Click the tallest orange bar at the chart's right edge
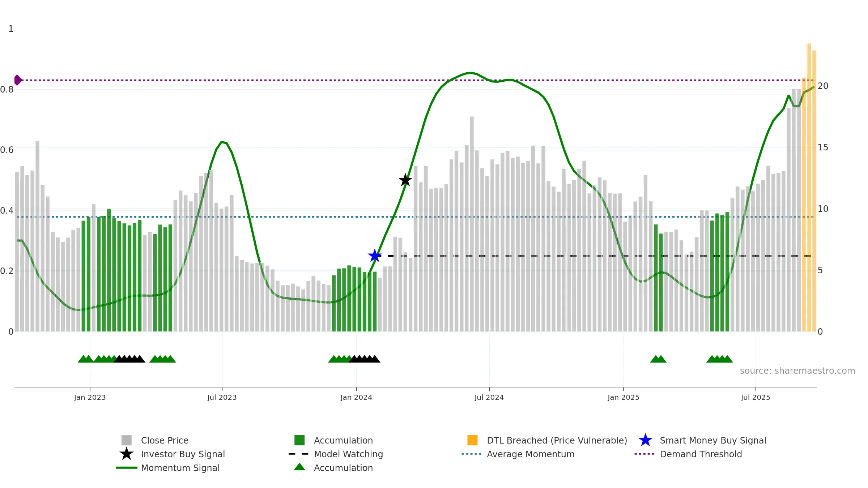The height and width of the screenshot is (488, 868). coord(809,188)
